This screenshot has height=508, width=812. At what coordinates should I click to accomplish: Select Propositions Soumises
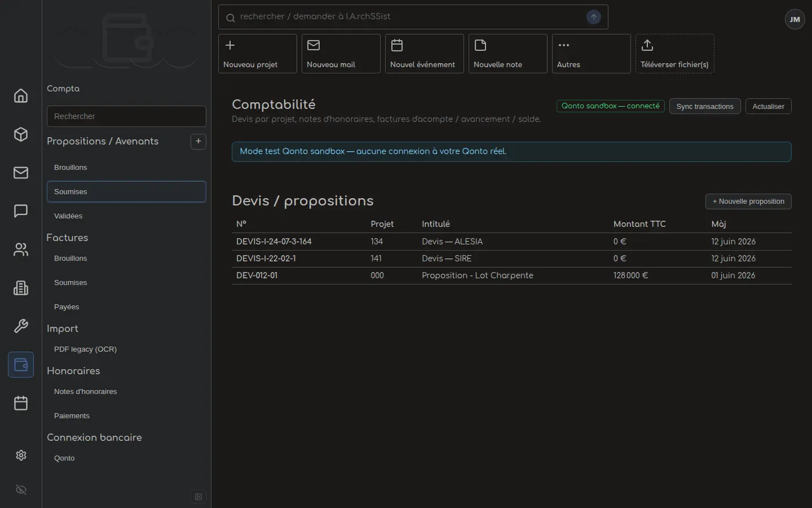[126, 192]
